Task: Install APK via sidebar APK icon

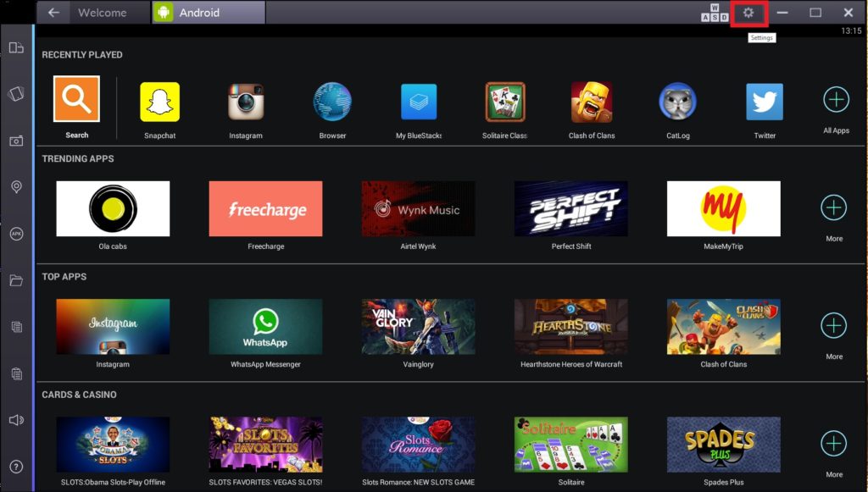Action: (16, 234)
